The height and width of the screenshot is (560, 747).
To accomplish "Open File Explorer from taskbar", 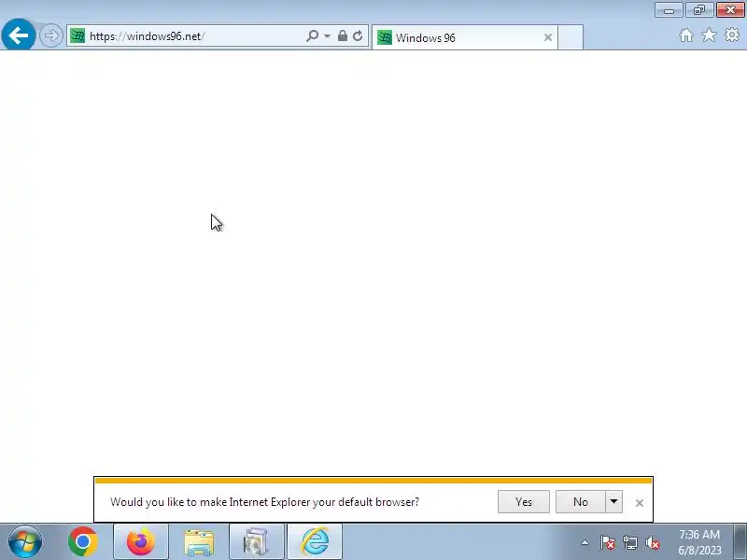I will tap(199, 542).
